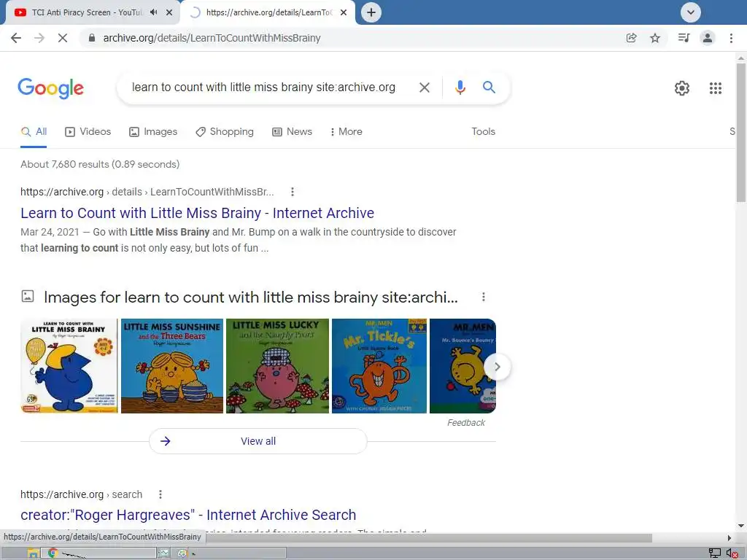Click the horizontal scrollbar right arrow

(729, 538)
